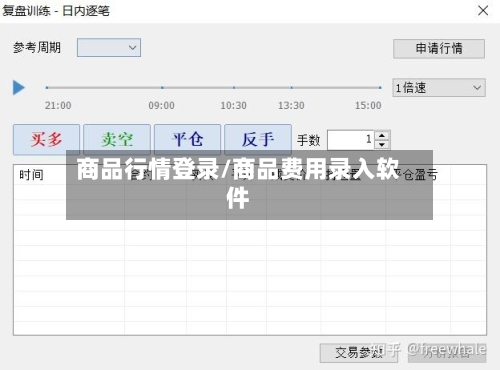
Task: Click the 时间 column header
Action: coord(31,175)
